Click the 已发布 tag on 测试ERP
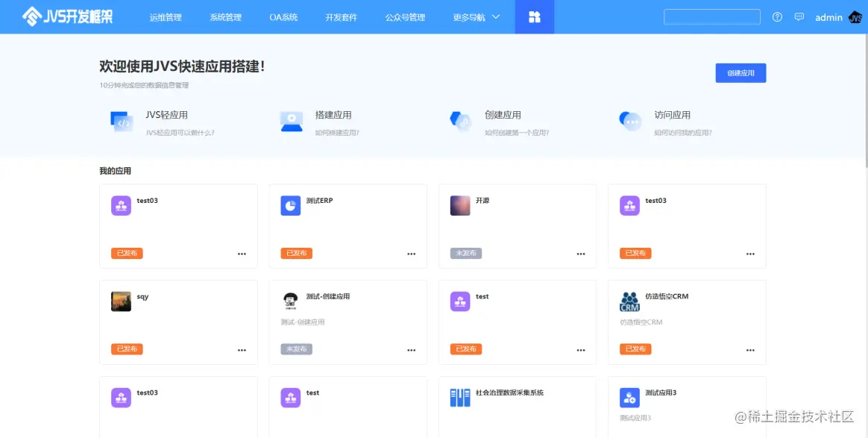This screenshot has width=868, height=438. coord(296,253)
